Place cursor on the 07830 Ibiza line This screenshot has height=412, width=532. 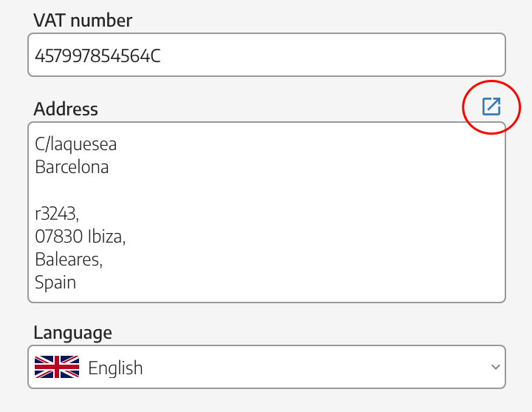tap(80, 236)
